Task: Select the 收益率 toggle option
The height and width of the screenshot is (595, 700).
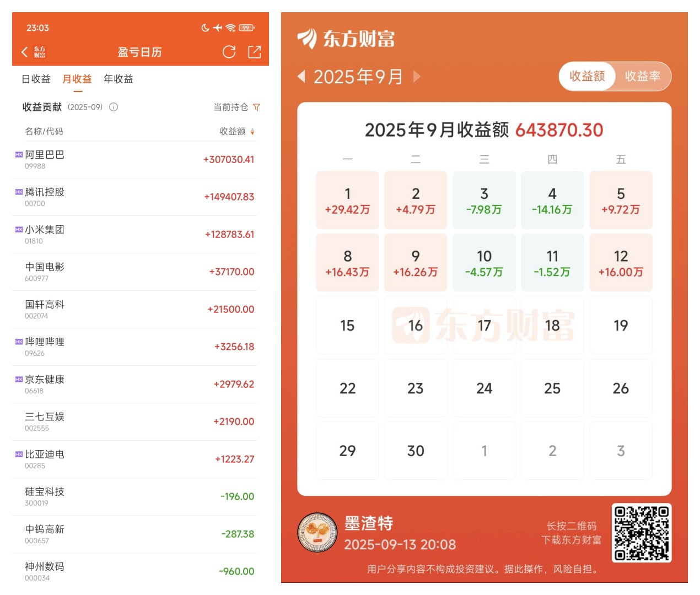Action: coord(643,76)
